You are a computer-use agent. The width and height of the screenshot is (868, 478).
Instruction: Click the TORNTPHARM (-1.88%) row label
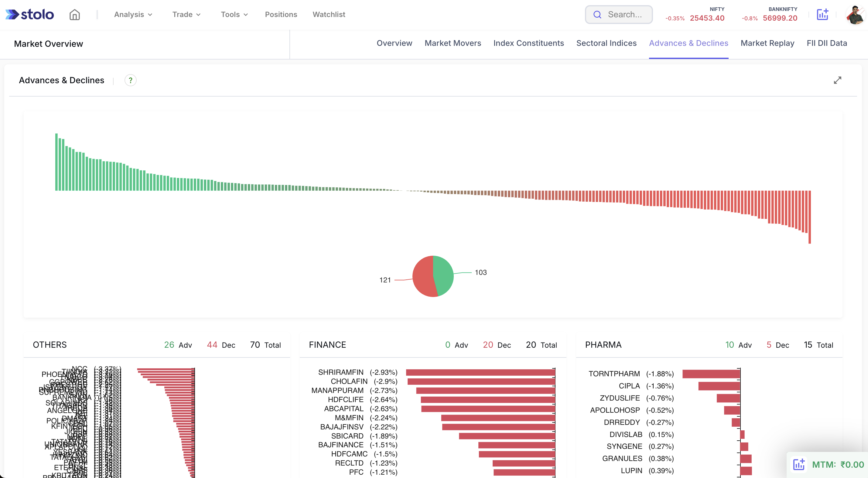631,374
